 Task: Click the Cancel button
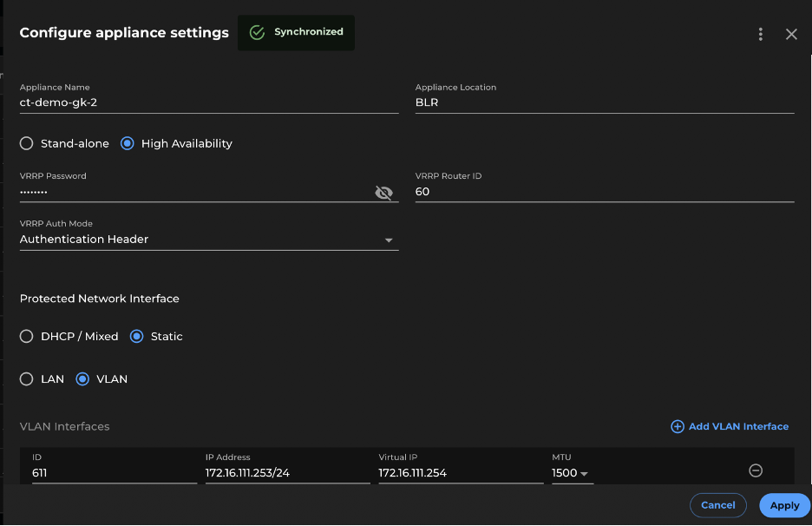717,505
